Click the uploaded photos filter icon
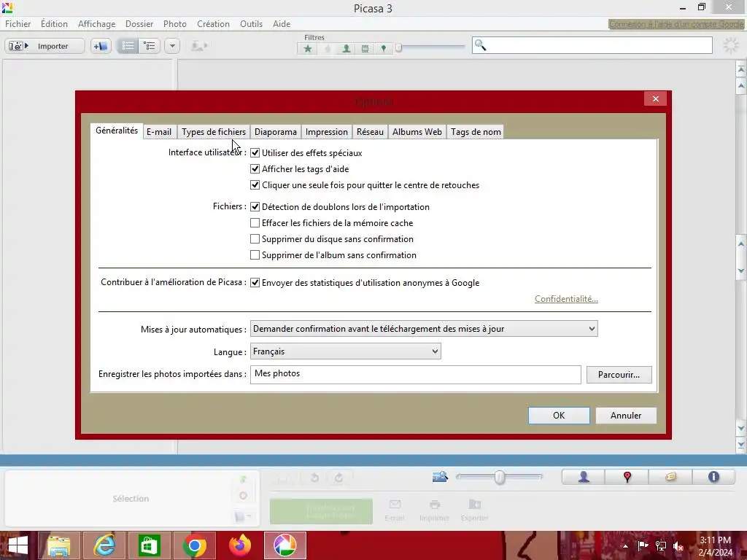Screen dimensions: 747x560 [x=328, y=49]
